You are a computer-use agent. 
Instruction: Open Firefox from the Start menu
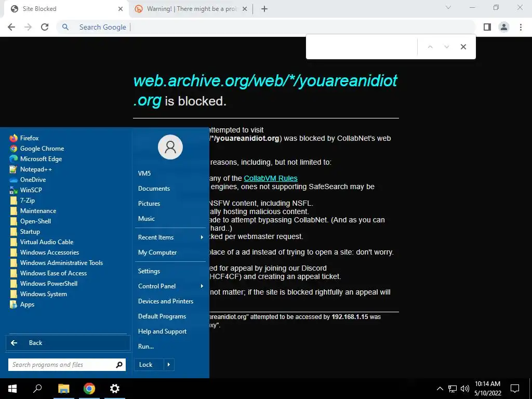29,138
